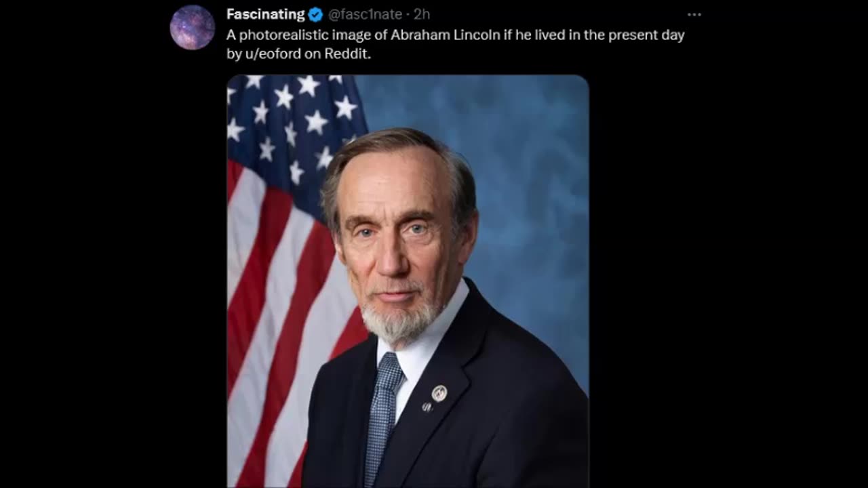This screenshot has width=868, height=488.
Task: Click the Fascinating display name
Action: pyautogui.click(x=266, y=14)
